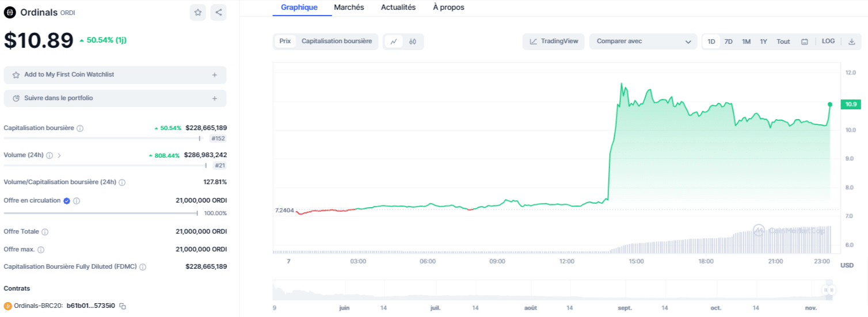Click the range selector pause handle
Viewport: 868px width, 317px height.
click(829, 290)
